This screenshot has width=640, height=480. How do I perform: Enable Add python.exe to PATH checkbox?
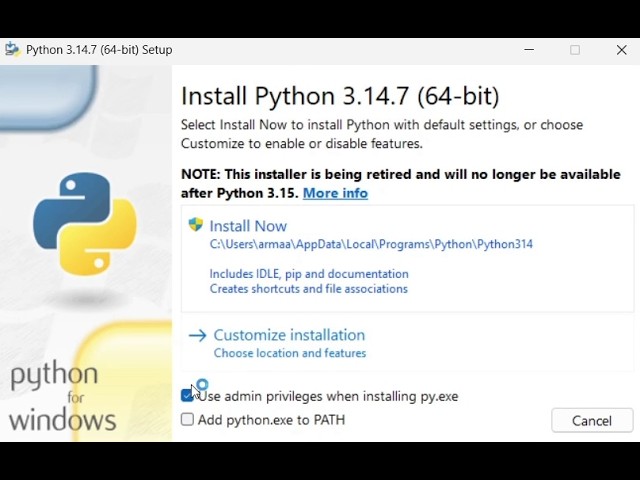click(x=187, y=419)
